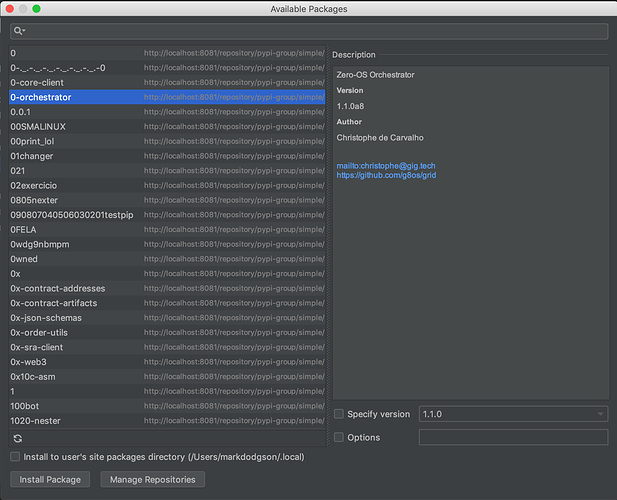Enable the Options checkbox
617x500 pixels.
[x=339, y=437]
